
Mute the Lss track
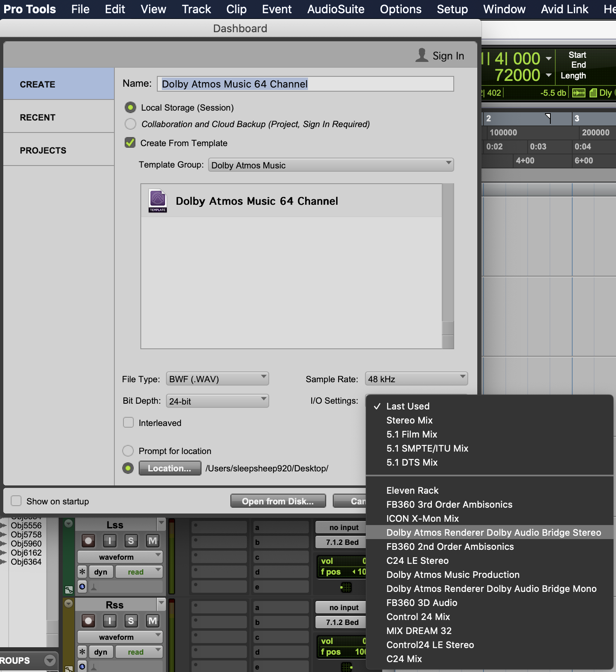[152, 541]
